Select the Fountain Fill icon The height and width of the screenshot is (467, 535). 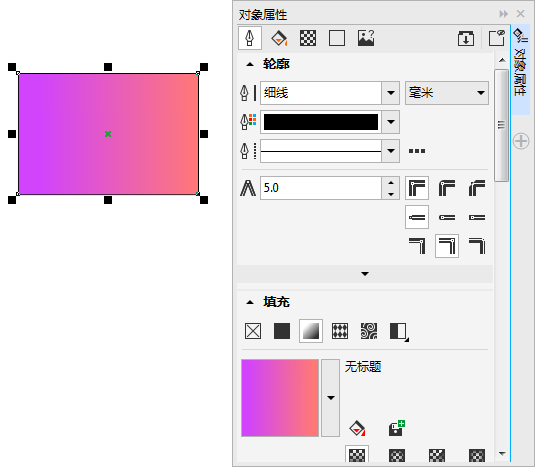point(311,331)
